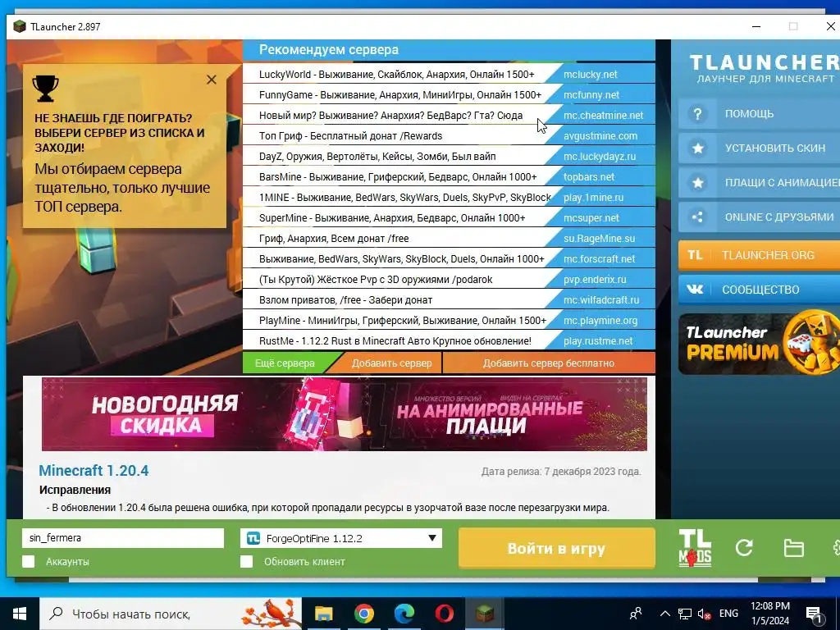Click the network tray icon
Screen dimensions: 840x630
[x=685, y=614]
